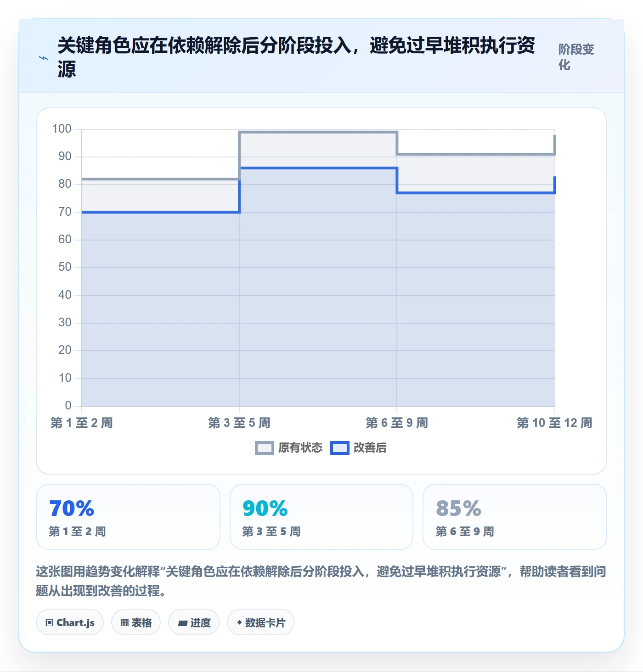Click the 进度 tag chip
The width and height of the screenshot is (643, 672).
point(194,622)
